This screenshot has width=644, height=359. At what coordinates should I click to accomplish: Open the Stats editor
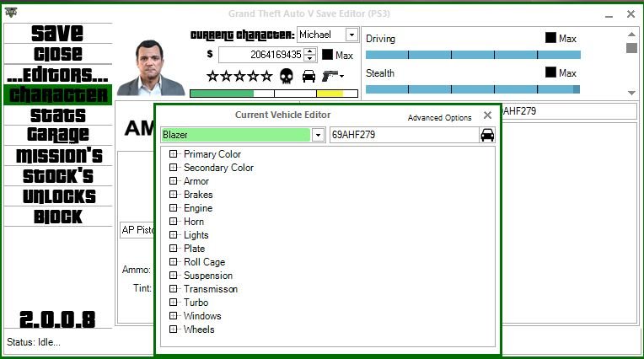click(58, 115)
